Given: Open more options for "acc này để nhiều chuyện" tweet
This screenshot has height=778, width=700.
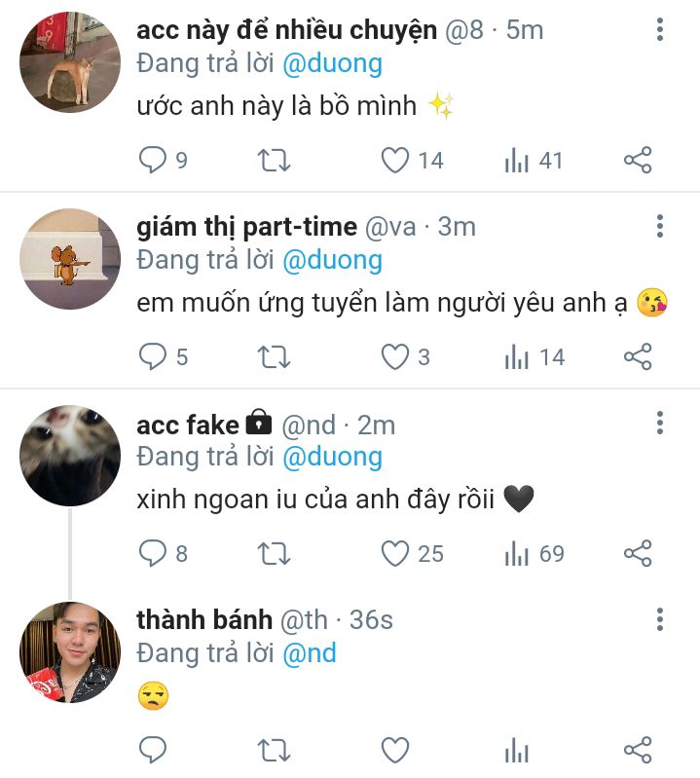Looking at the screenshot, I should coord(660,30).
